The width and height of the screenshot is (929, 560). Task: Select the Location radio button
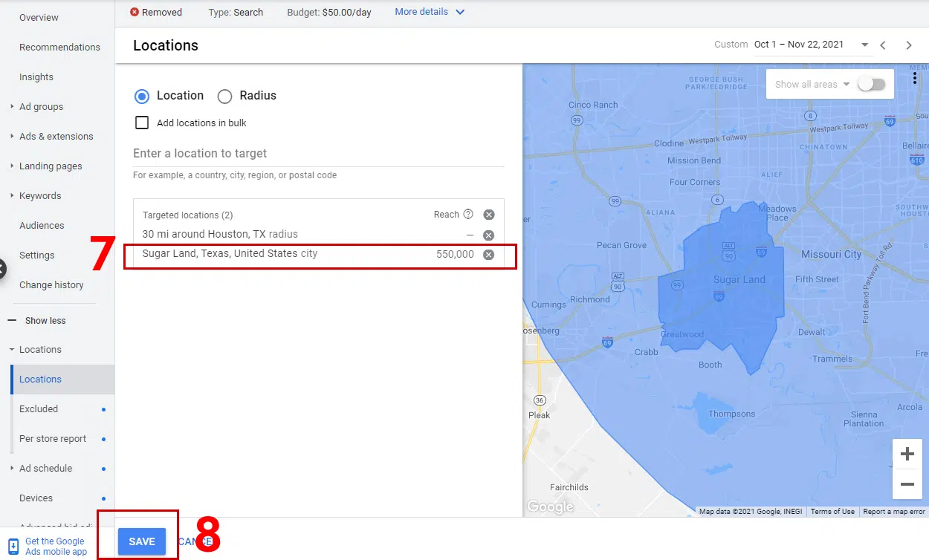141,96
